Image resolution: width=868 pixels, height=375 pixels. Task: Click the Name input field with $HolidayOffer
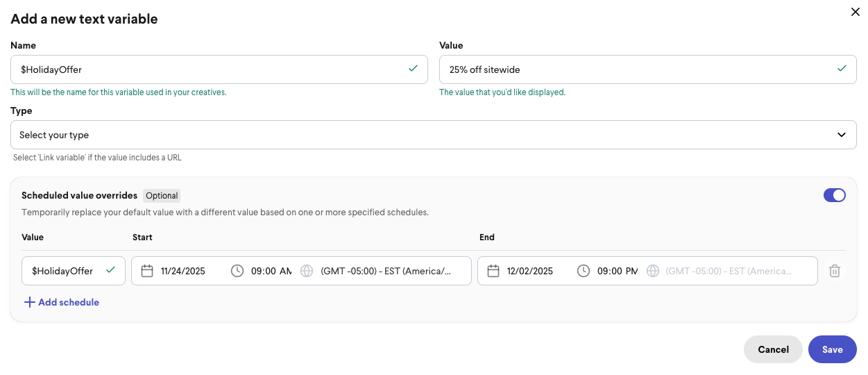(219, 69)
